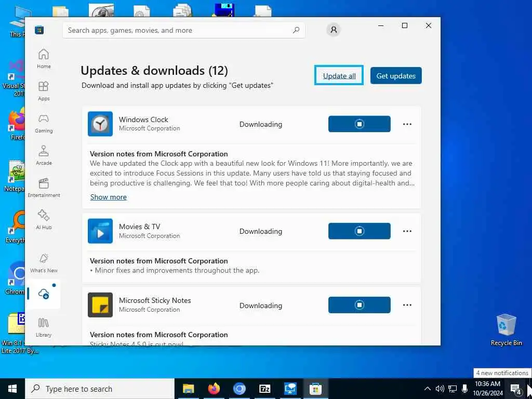Open the Windows Start menu
The image size is (532, 399).
pos(12,389)
